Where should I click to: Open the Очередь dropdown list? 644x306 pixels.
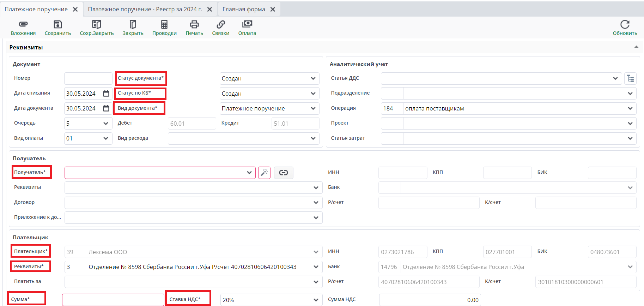point(105,124)
